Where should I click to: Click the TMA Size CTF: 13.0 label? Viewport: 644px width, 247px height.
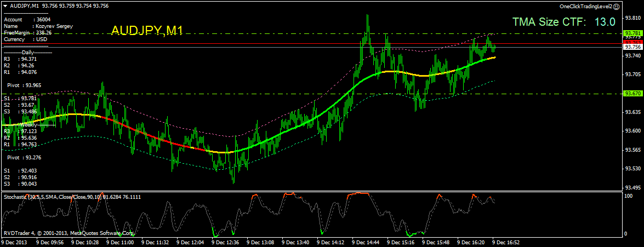(x=564, y=22)
